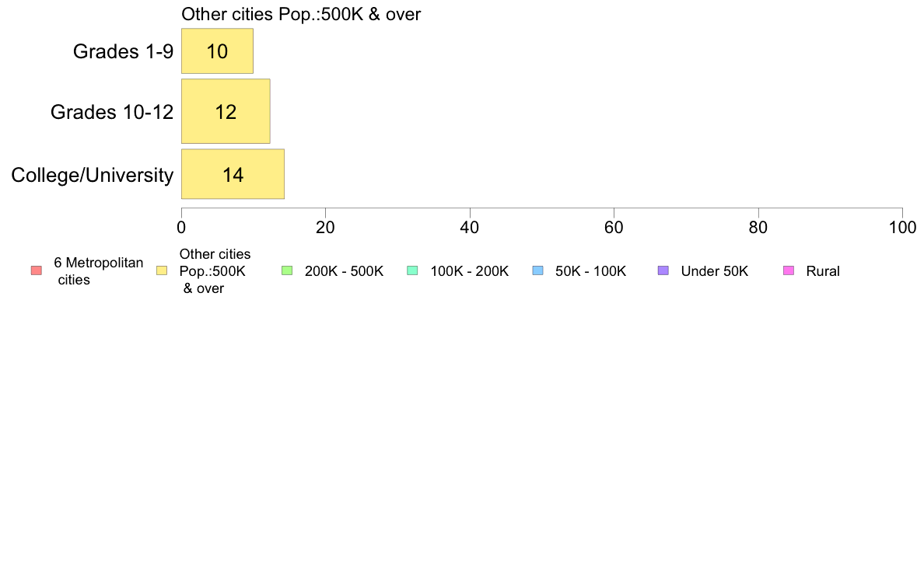
Task: Click the chart title Other cities Pop.:500K & over
Action: pyautogui.click(x=301, y=14)
